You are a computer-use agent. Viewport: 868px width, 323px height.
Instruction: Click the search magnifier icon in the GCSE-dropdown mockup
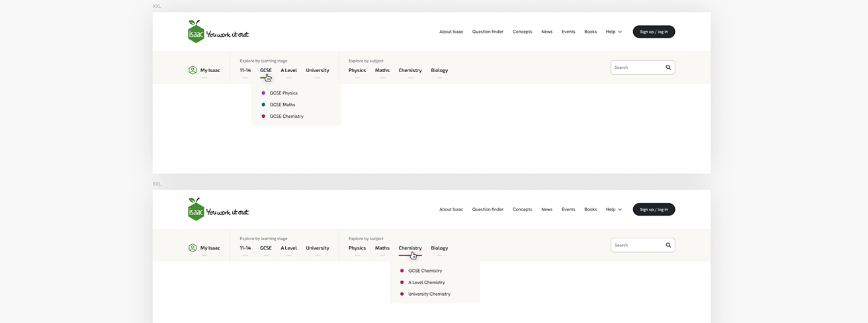[x=668, y=68]
